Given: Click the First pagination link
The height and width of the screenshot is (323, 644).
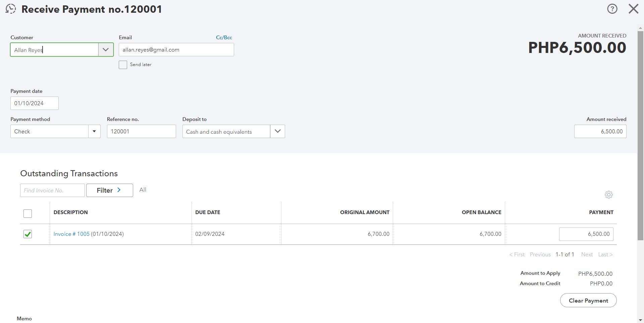Looking at the screenshot, I should (x=517, y=255).
